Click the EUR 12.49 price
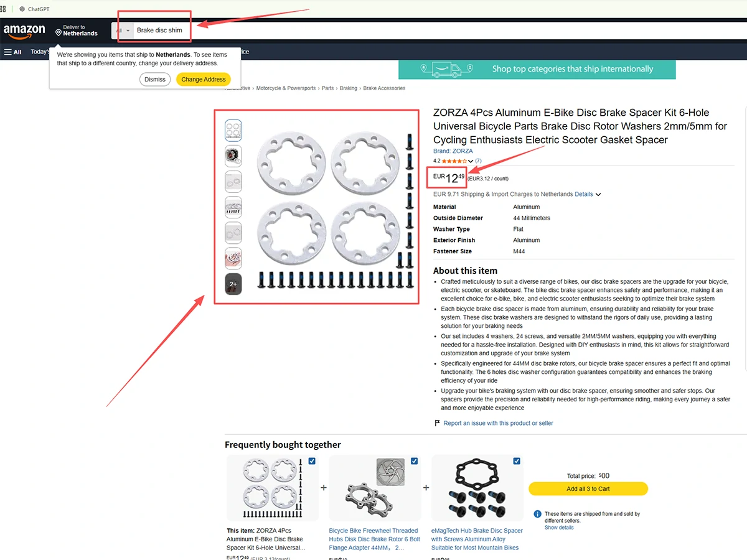This screenshot has width=747, height=560. 449,179
